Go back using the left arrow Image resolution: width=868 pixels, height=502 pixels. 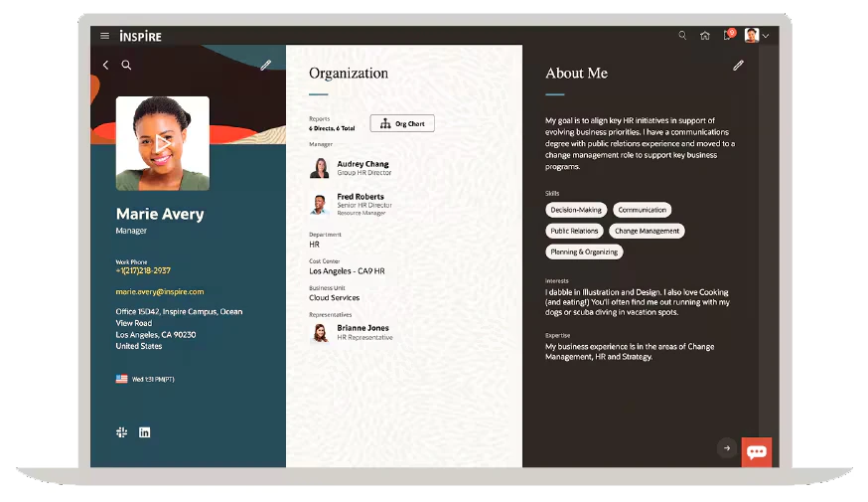click(105, 65)
